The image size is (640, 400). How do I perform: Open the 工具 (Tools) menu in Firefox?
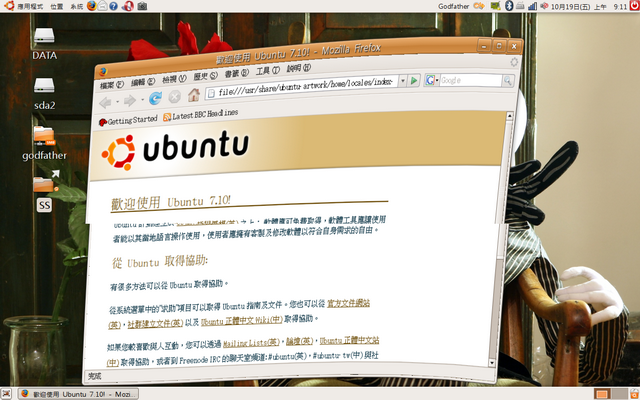[267, 71]
